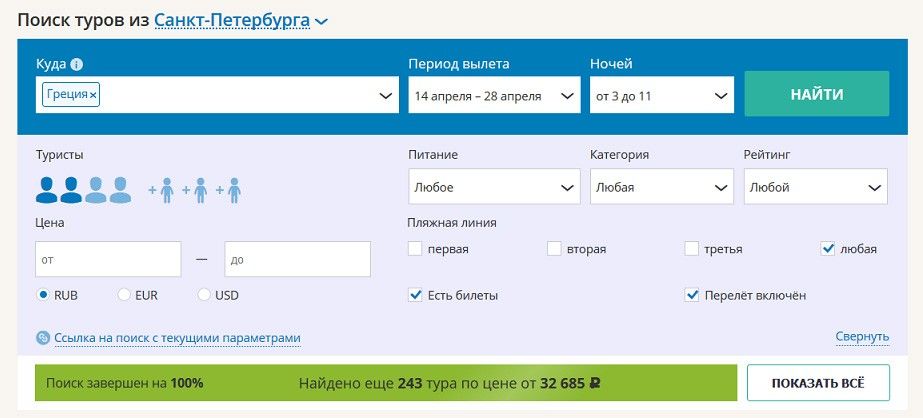
Task: Toggle the Перелёт включён checkbox
Action: pyautogui.click(x=692, y=296)
